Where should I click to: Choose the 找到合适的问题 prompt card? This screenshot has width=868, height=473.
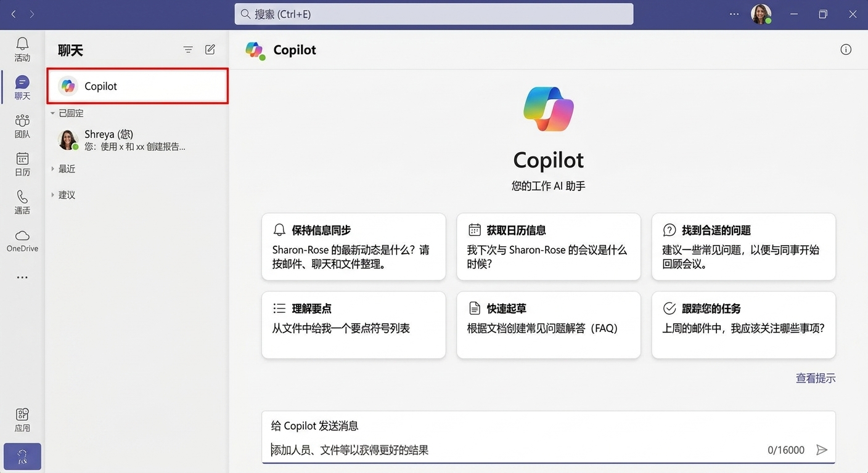point(743,247)
